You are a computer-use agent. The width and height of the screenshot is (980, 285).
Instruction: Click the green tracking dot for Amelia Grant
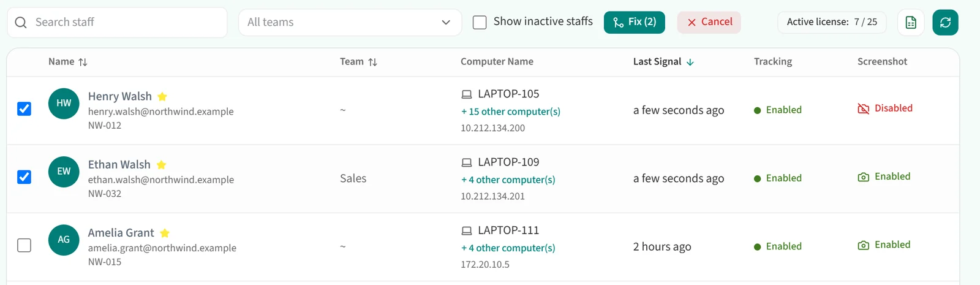point(758,246)
